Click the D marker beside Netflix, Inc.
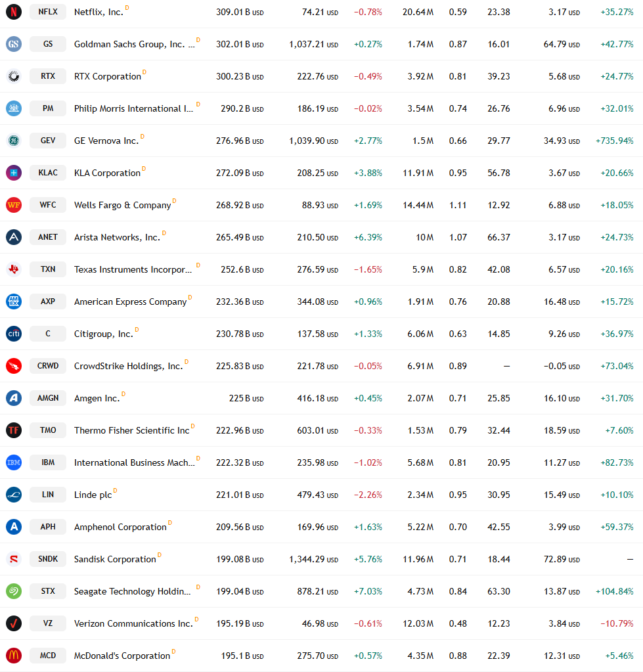 [127, 8]
